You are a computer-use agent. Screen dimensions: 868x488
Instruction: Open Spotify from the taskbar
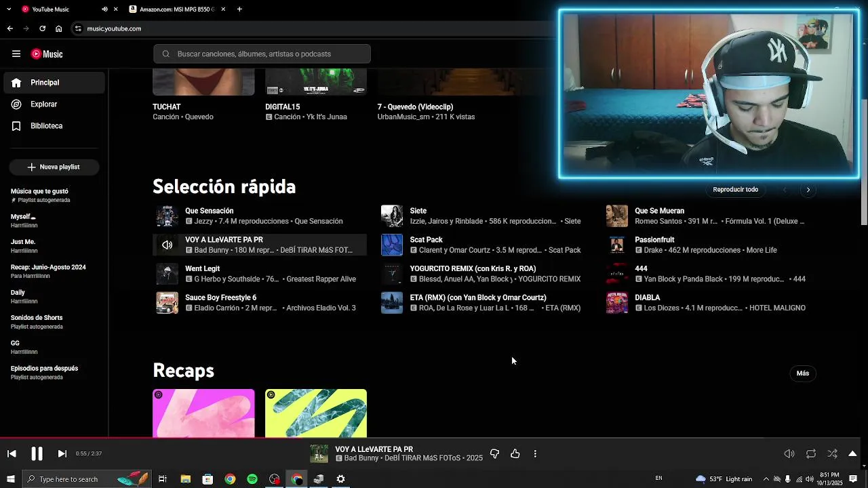(252, 479)
